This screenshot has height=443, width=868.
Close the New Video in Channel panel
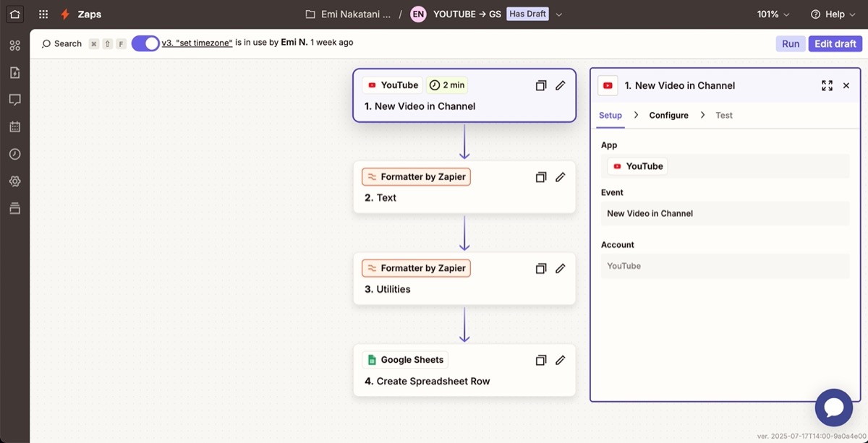(846, 85)
